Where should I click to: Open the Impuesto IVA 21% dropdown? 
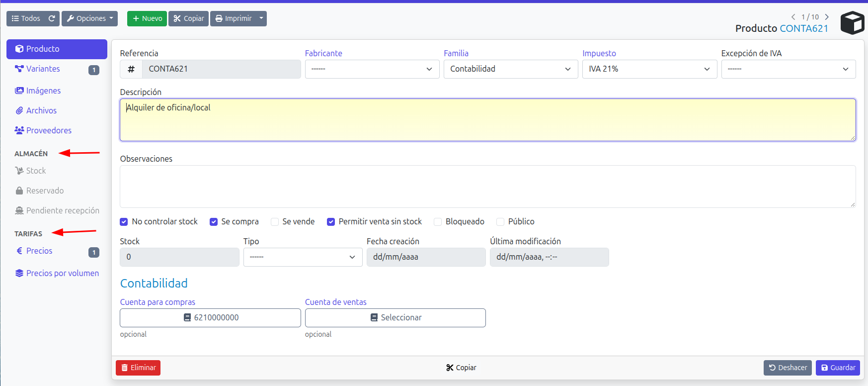pos(649,69)
